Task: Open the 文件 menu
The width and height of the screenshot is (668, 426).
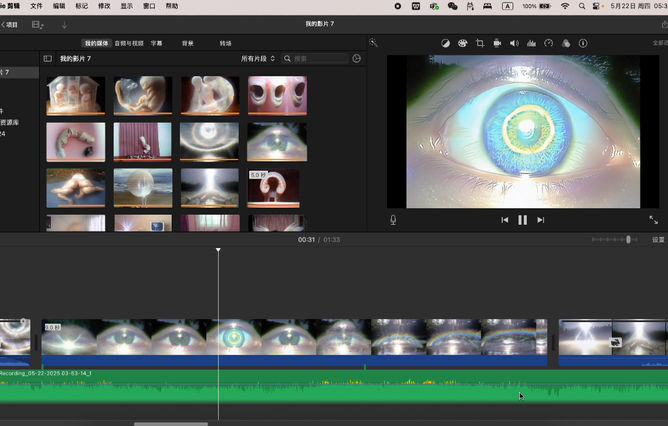Action: tap(37, 6)
